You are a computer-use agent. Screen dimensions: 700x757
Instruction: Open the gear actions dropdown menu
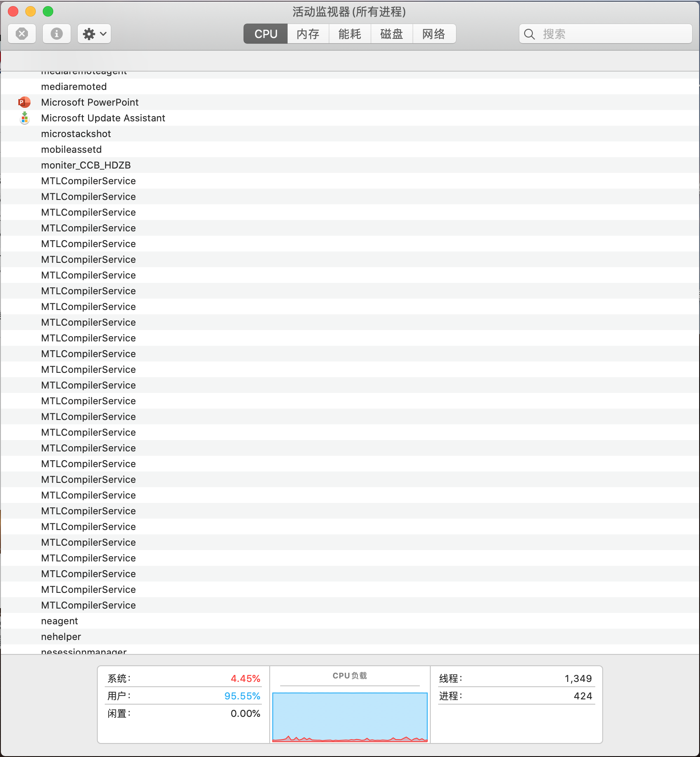94,34
